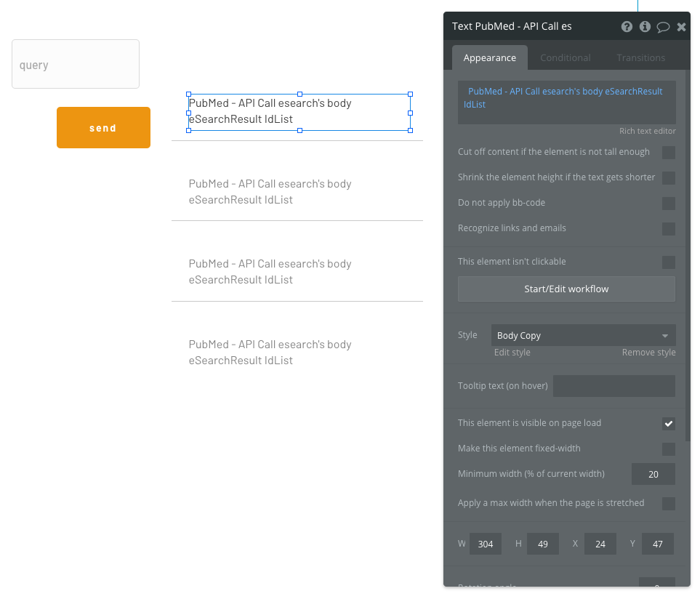Close the Text property editor panel
This screenshot has height=599, width=700.
pyautogui.click(x=681, y=27)
